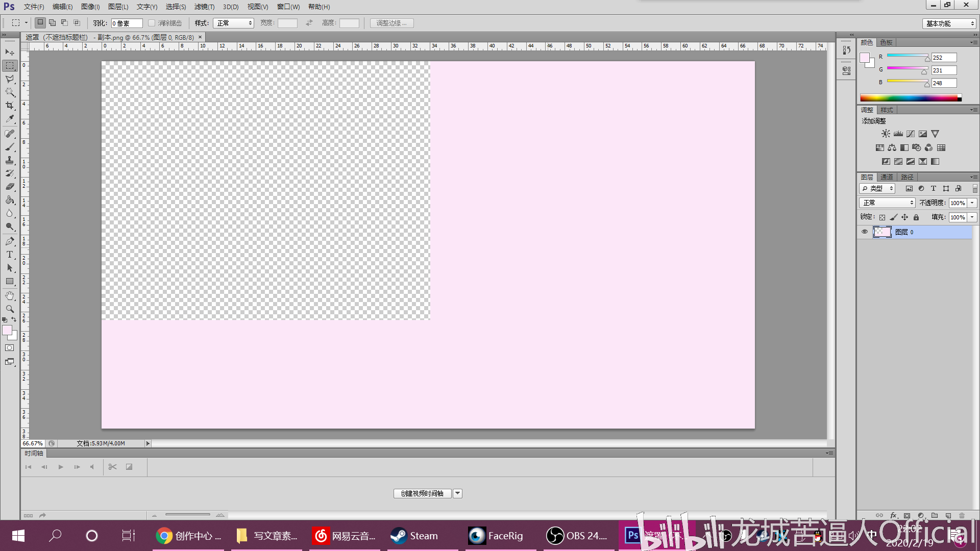Select the Move tool
Screen dimensions: 980x551
(10, 53)
